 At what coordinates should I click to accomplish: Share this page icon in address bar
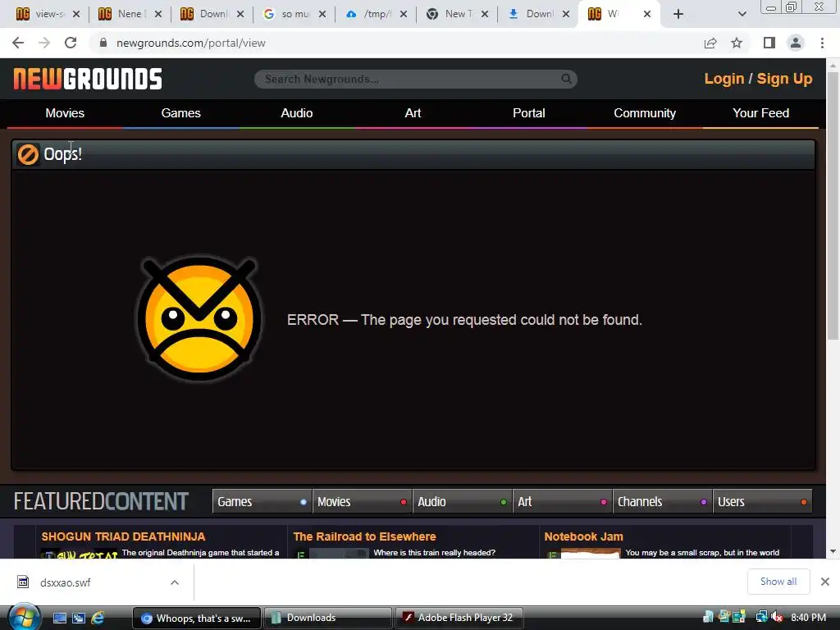click(710, 43)
